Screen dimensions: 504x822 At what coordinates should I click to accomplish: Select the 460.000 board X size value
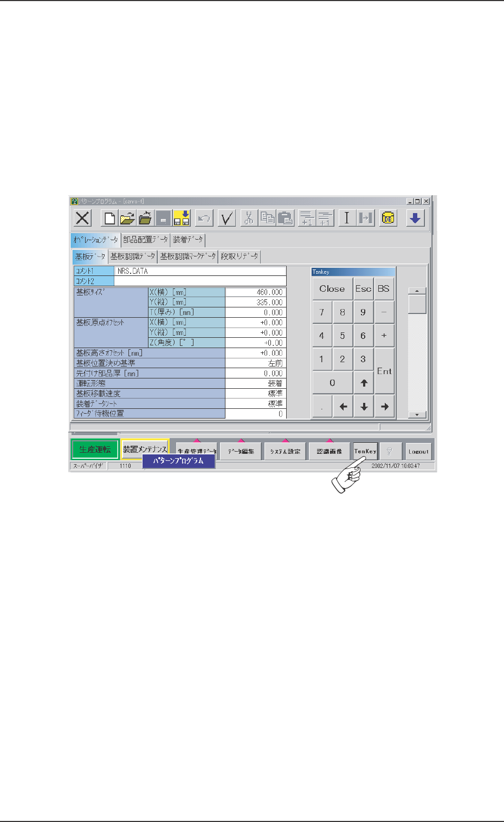pyautogui.click(x=255, y=292)
